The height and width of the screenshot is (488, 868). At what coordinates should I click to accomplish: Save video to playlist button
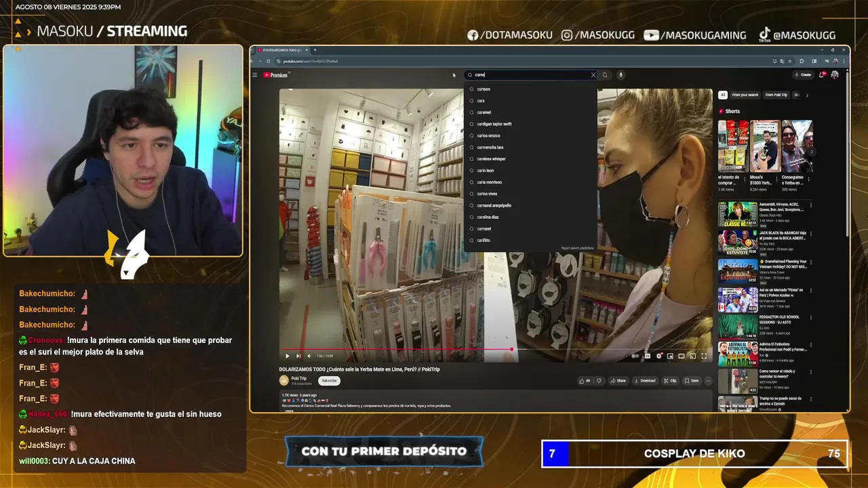[x=692, y=381]
